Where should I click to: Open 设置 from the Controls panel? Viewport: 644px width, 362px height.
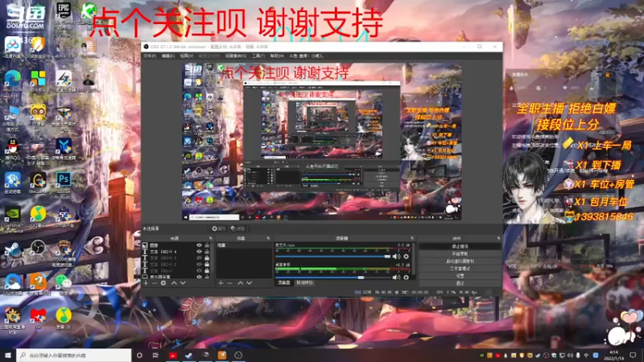(460, 276)
